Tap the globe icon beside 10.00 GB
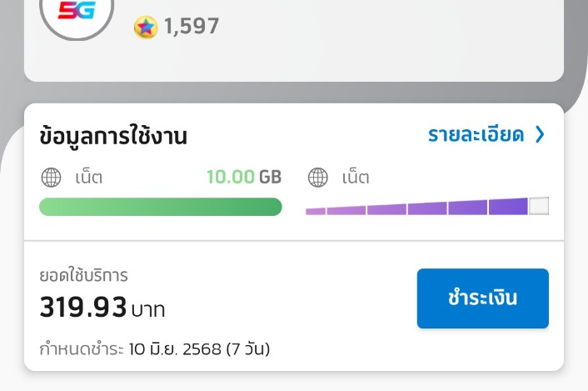588x391 pixels. coord(51,177)
